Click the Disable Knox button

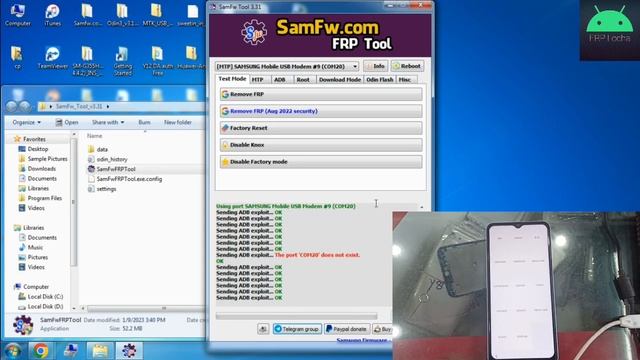point(321,145)
